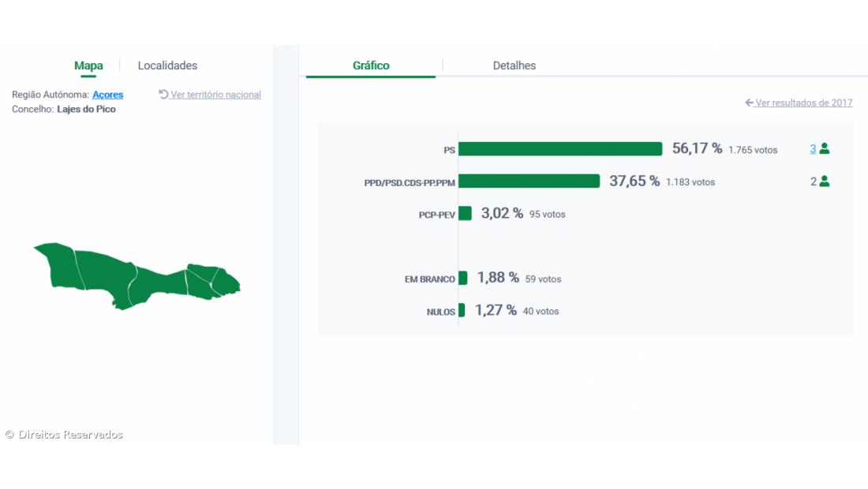This screenshot has width=868, height=489.
Task: Click Ver território nacional link
Action: [215, 95]
